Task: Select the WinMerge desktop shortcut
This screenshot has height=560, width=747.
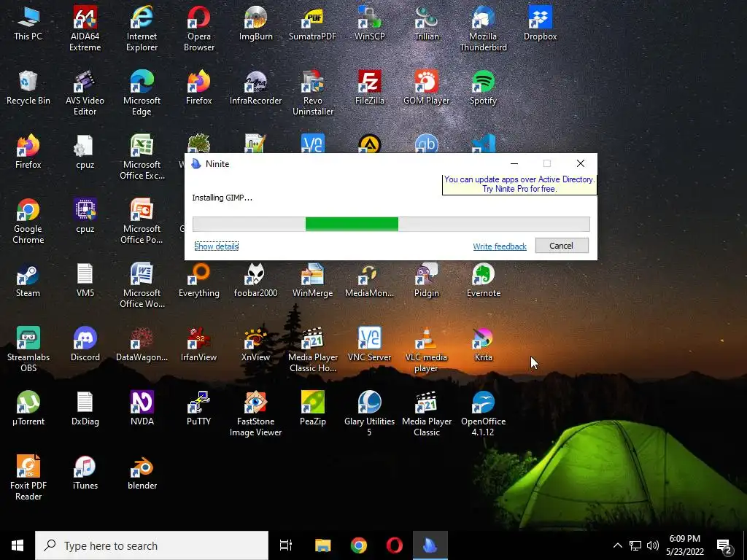Action: tap(312, 280)
